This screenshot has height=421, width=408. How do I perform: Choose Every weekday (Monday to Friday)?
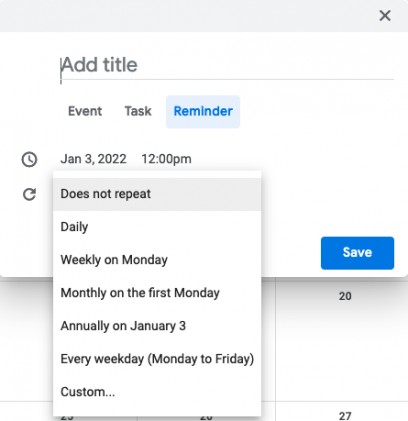[x=157, y=359]
